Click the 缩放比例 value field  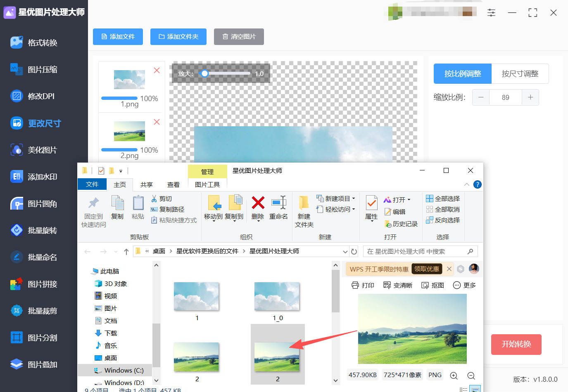click(x=506, y=97)
